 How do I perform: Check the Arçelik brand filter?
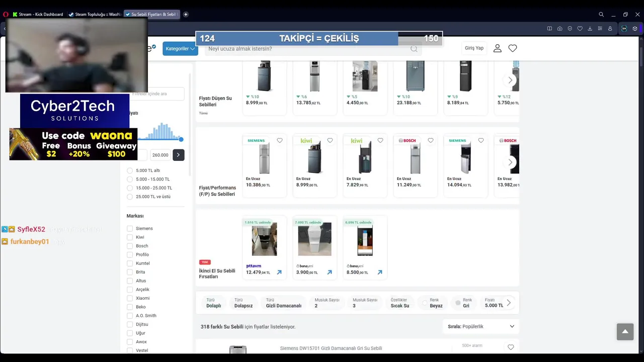click(130, 290)
